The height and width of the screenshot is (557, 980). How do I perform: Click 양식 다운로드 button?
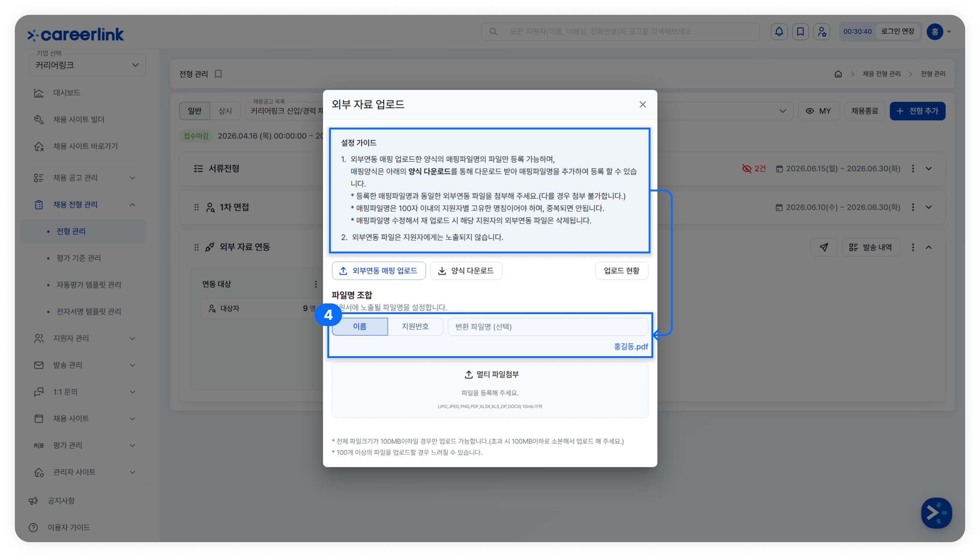pos(466,271)
